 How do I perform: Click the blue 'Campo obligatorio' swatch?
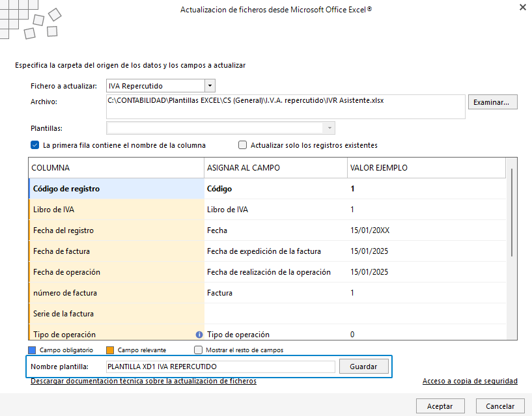(32, 350)
